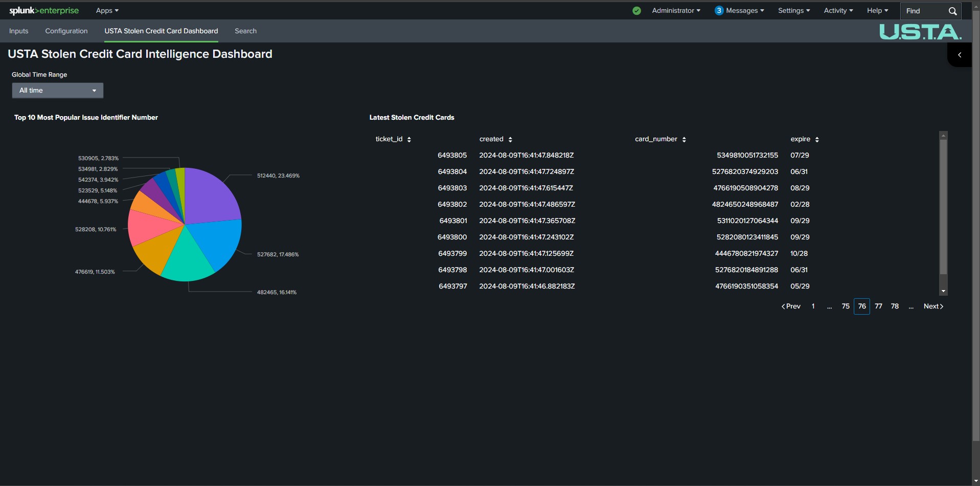Switch to the Search tab
Screen dimensions: 980x486
tap(245, 31)
